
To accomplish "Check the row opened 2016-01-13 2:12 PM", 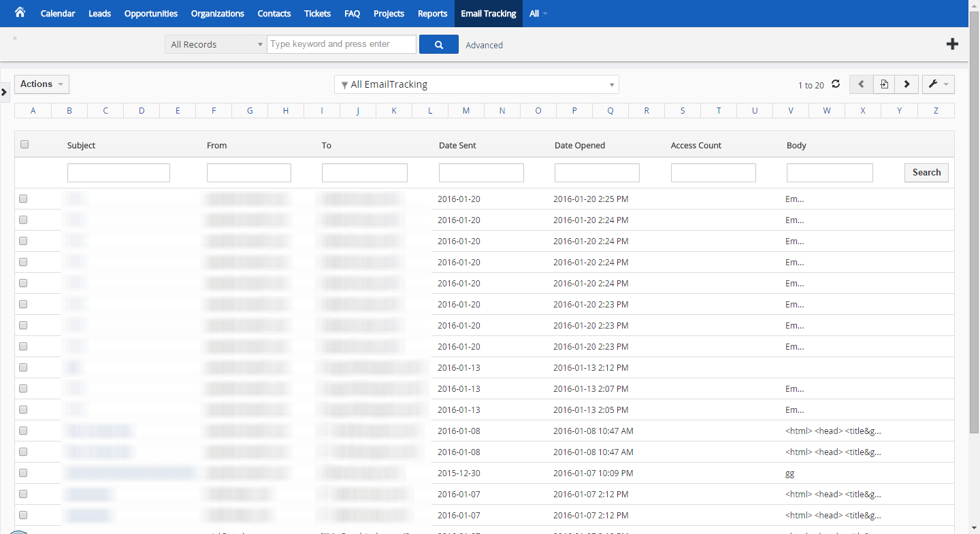I will point(23,368).
